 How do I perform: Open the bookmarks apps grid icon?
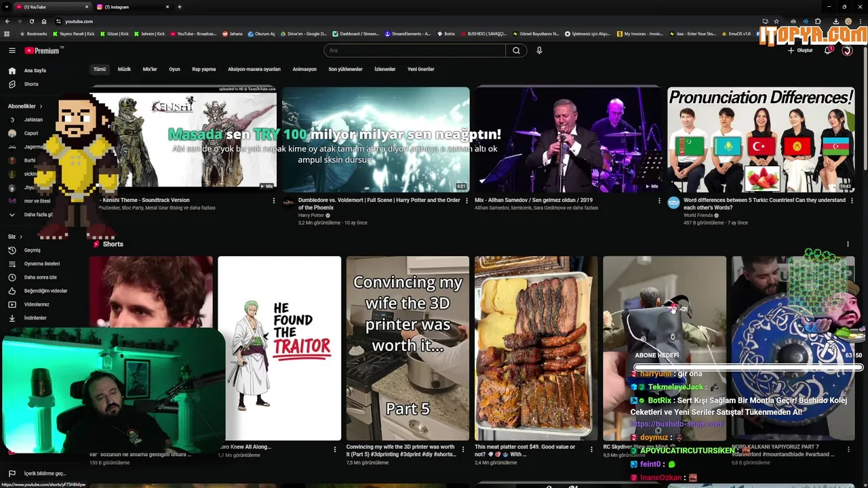[x=7, y=33]
